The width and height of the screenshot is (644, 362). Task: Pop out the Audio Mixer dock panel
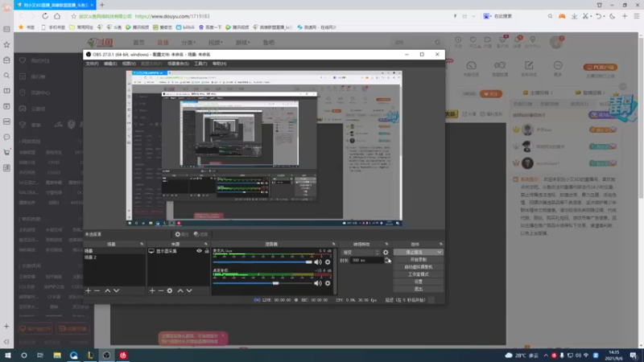pyautogui.click(x=333, y=245)
